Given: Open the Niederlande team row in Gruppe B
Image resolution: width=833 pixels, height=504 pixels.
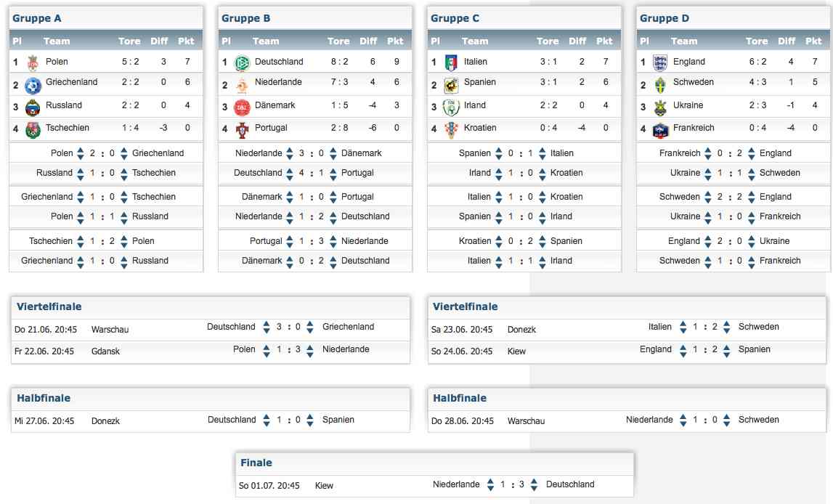Looking at the screenshot, I should click(315, 83).
